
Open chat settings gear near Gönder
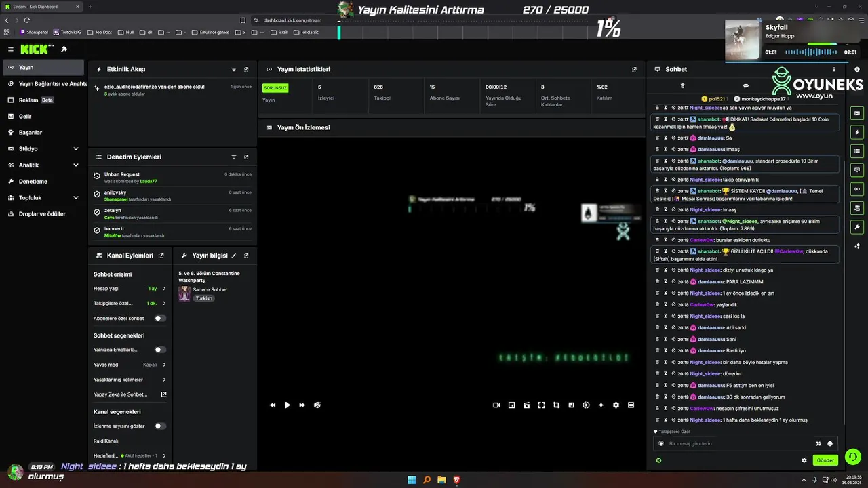804,460
